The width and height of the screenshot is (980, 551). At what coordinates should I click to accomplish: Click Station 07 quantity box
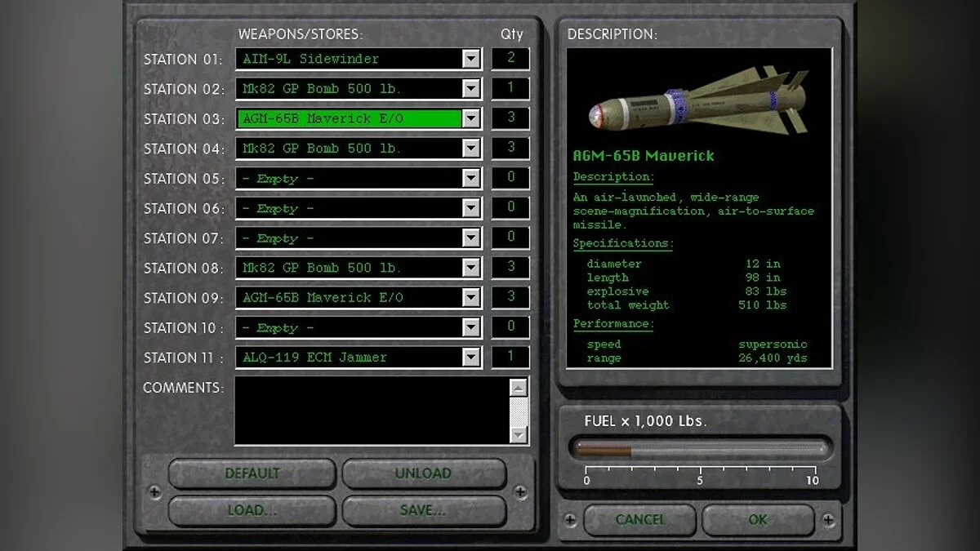pyautogui.click(x=510, y=238)
